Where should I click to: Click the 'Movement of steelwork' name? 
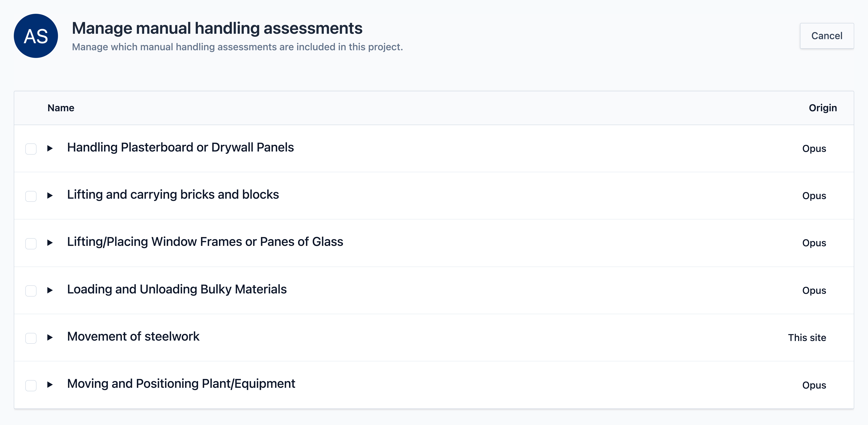(x=133, y=336)
